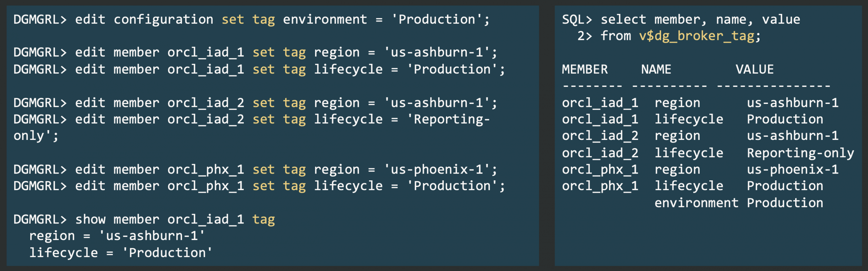Click the wrapped only'; text line

click(36, 136)
